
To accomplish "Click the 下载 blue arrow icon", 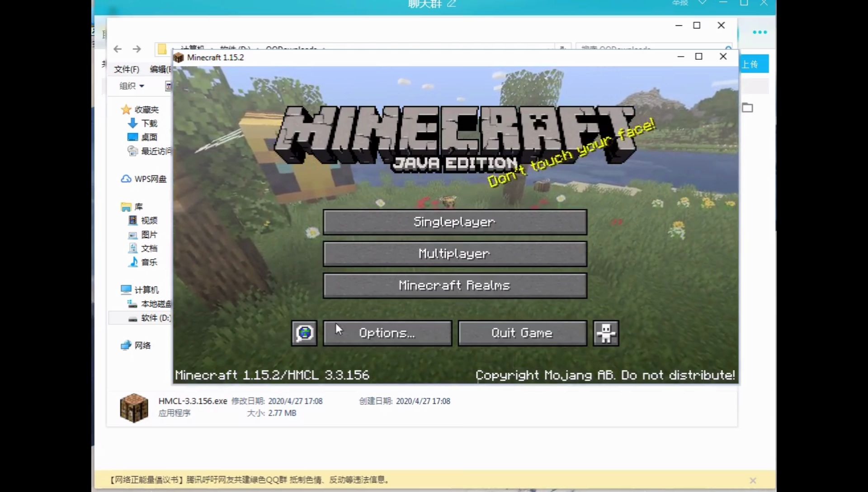I will [132, 123].
